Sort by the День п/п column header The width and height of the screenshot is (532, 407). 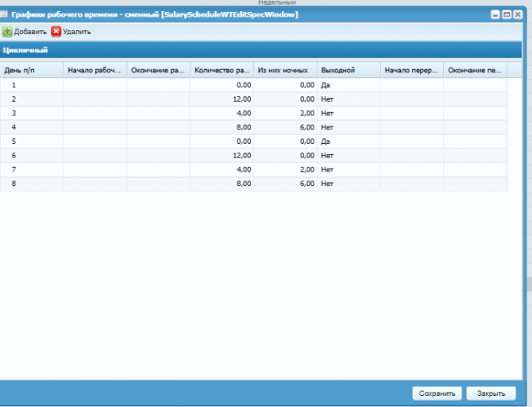pos(32,70)
